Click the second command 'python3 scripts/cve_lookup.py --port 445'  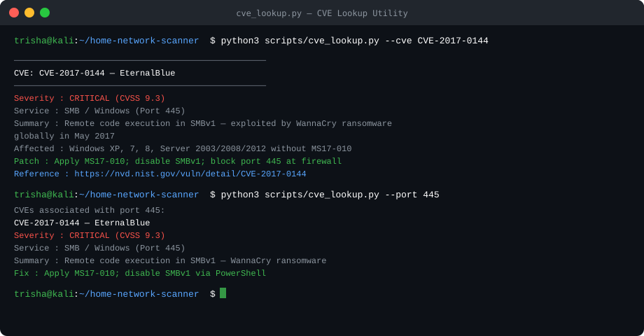pos(330,195)
